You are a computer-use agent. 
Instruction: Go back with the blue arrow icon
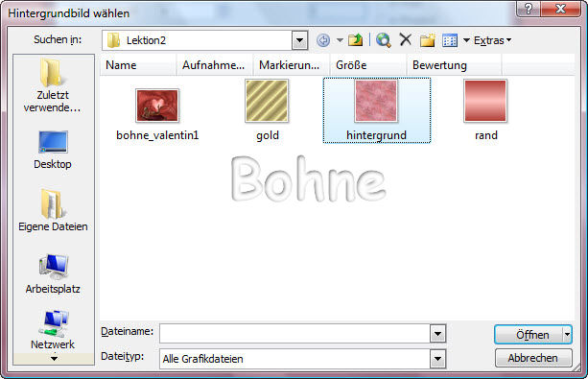pos(323,40)
